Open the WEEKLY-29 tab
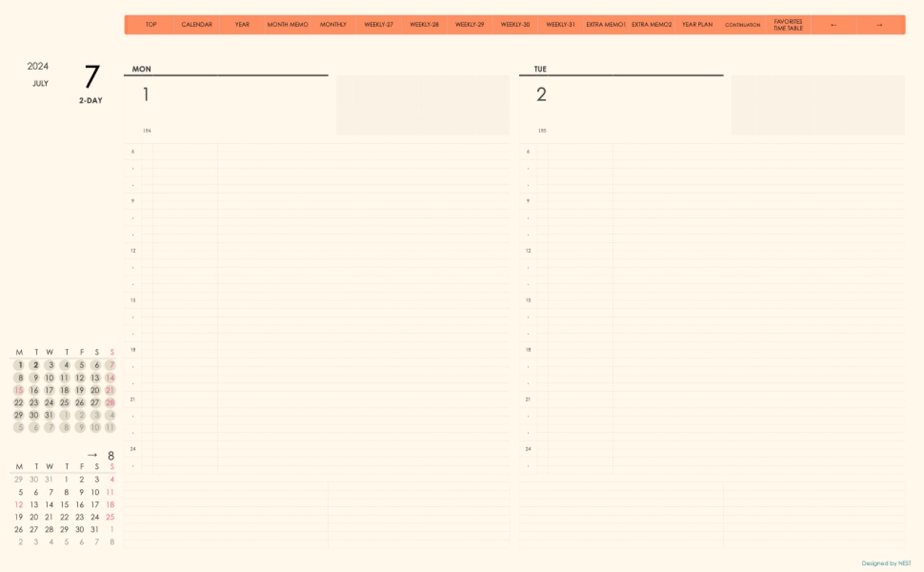The image size is (924, 572). (470, 25)
